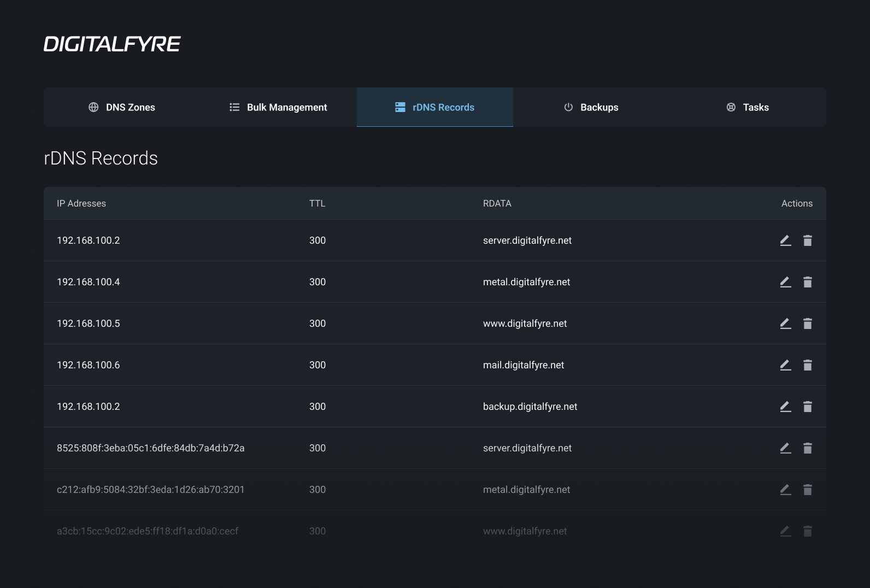Image resolution: width=870 pixels, height=588 pixels.
Task: Click the rDNS Records page heading
Action: [101, 158]
